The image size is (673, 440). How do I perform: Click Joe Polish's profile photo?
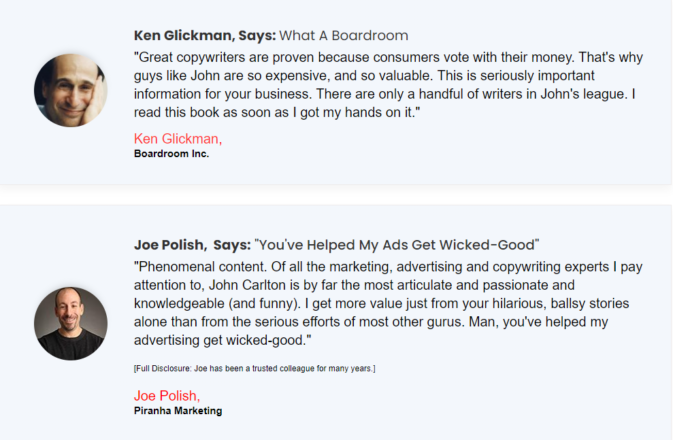(x=71, y=324)
